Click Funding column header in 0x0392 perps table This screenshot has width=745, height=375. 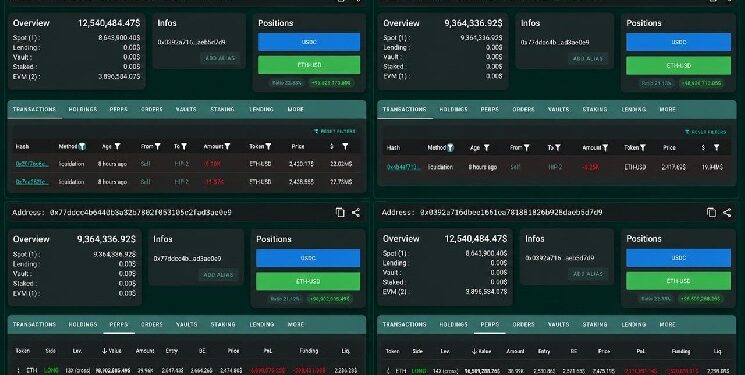coord(681,352)
